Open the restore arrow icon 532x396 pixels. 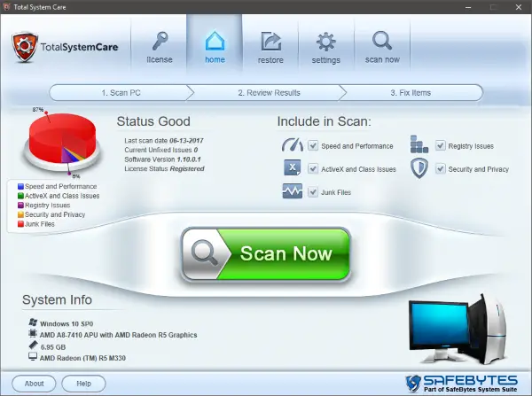[x=270, y=42]
